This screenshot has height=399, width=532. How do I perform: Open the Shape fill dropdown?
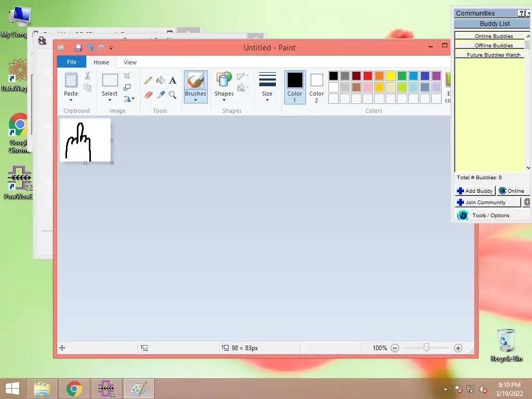pyautogui.click(x=243, y=88)
